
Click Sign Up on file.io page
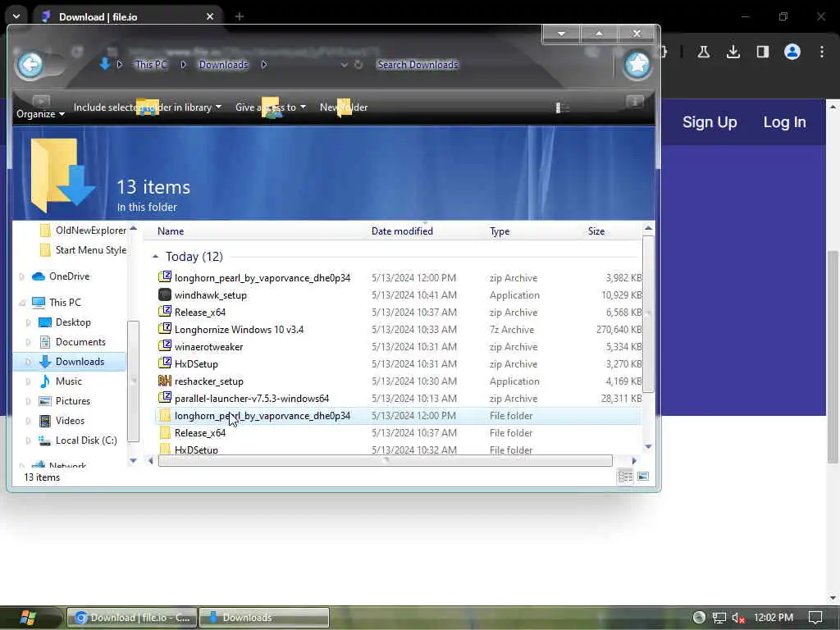[x=710, y=122]
